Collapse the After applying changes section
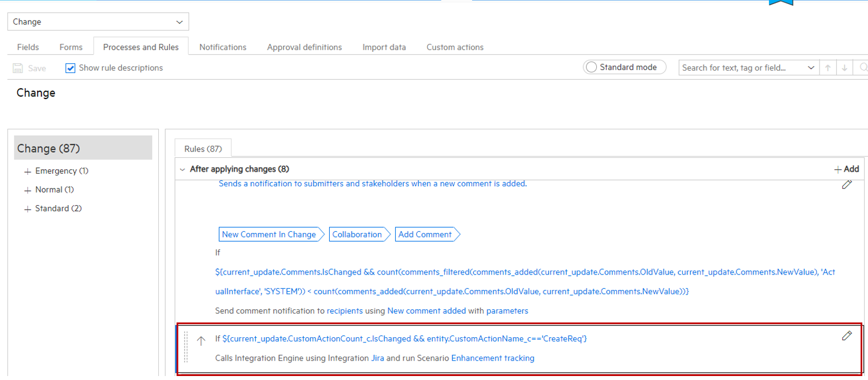 point(182,169)
